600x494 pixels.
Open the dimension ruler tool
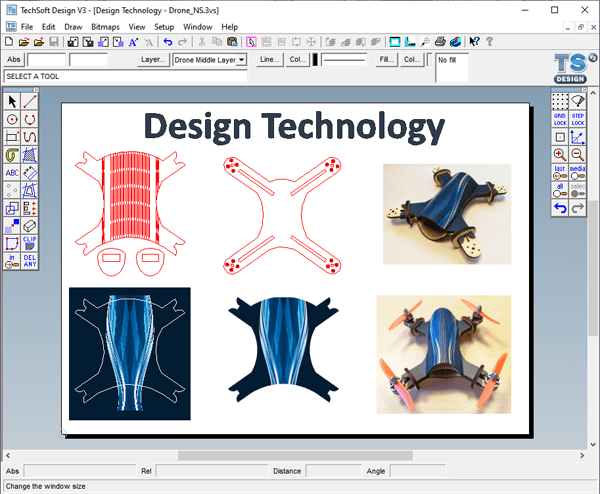[x=29, y=173]
